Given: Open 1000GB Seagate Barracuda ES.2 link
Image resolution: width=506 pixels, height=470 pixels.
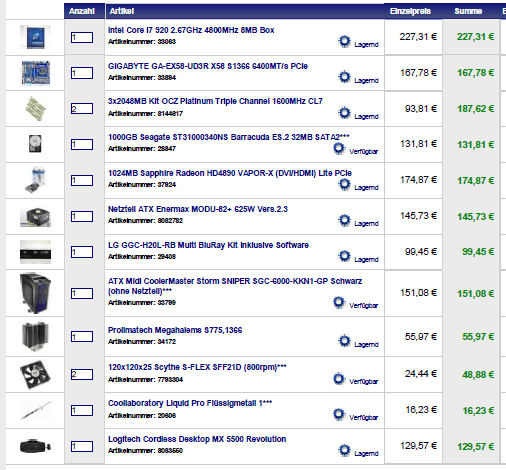Looking at the screenshot, I should 229,137.
